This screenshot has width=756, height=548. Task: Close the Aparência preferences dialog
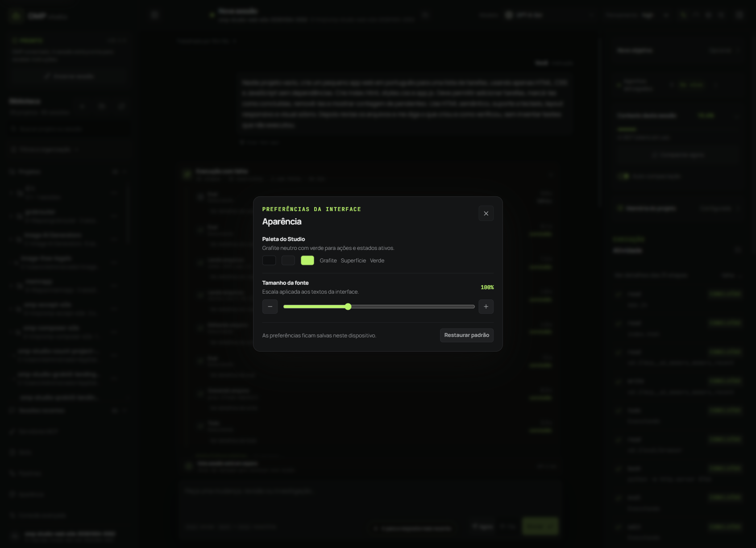[486, 213]
